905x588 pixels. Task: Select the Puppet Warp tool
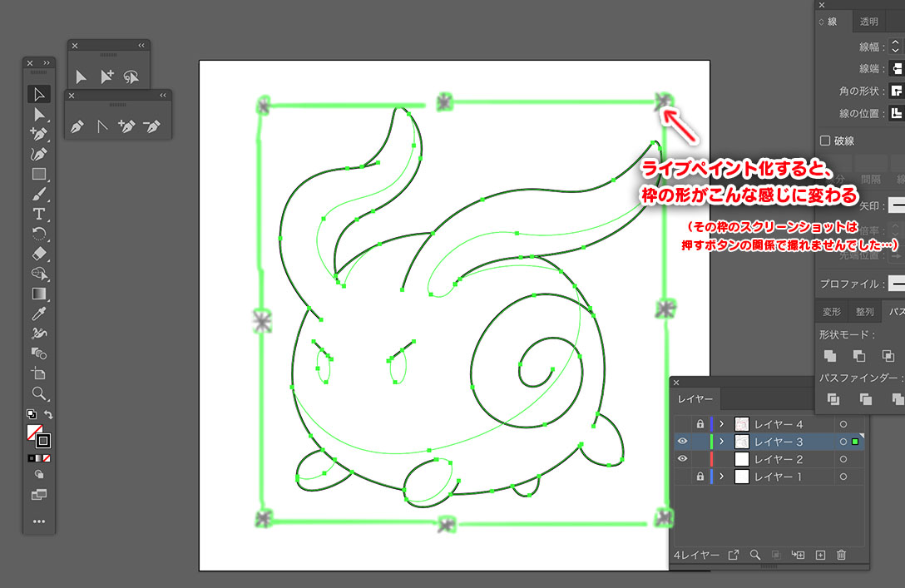coord(38,334)
